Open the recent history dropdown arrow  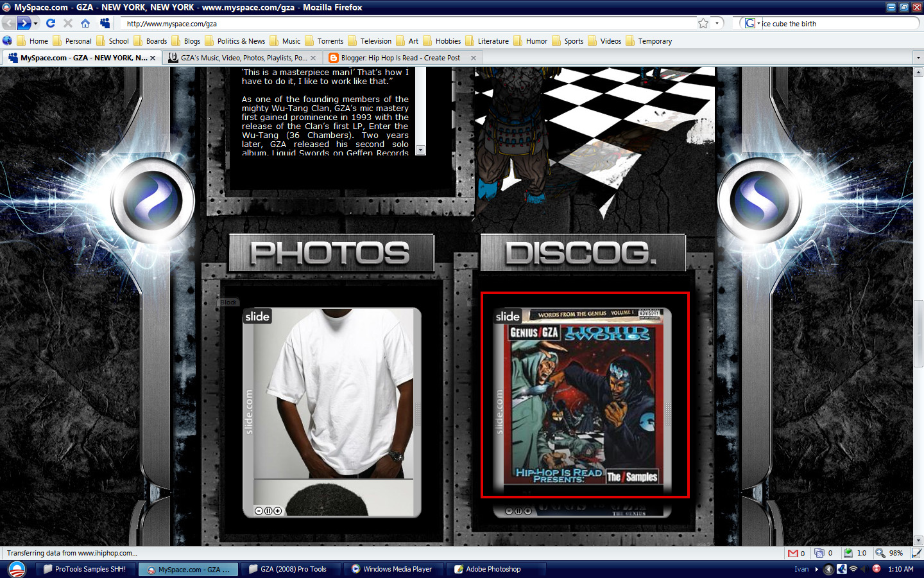(x=36, y=23)
